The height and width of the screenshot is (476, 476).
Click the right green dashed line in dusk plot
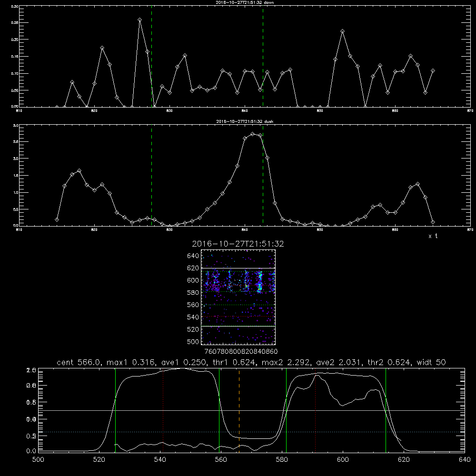tap(263, 175)
